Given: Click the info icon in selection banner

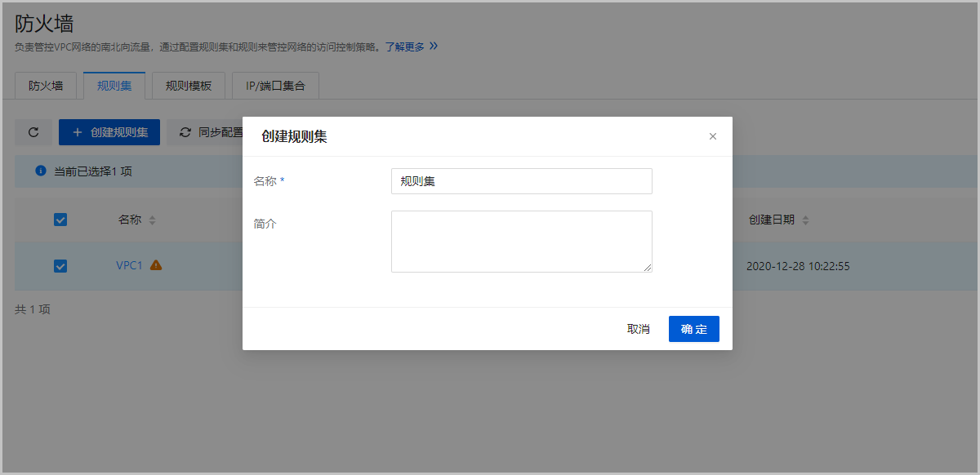Looking at the screenshot, I should (40, 171).
